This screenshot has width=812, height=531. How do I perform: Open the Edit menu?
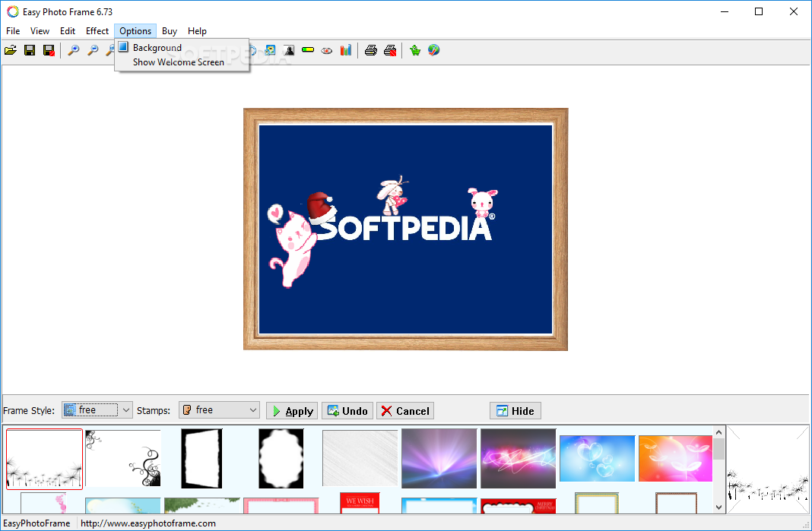68,31
